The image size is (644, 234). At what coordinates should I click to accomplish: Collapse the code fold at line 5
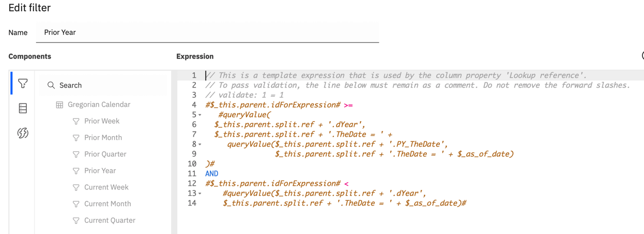pyautogui.click(x=200, y=115)
